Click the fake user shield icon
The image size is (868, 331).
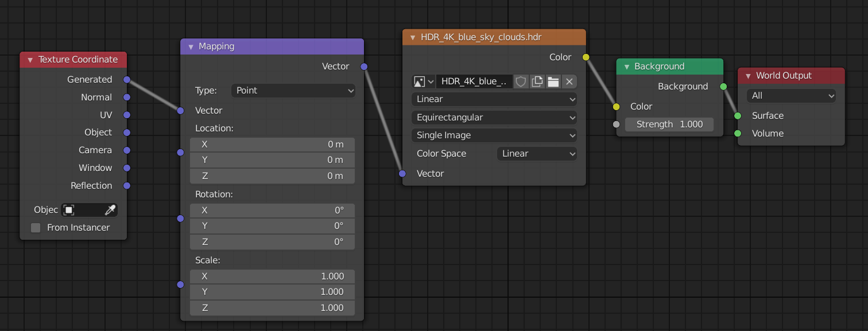pos(521,81)
